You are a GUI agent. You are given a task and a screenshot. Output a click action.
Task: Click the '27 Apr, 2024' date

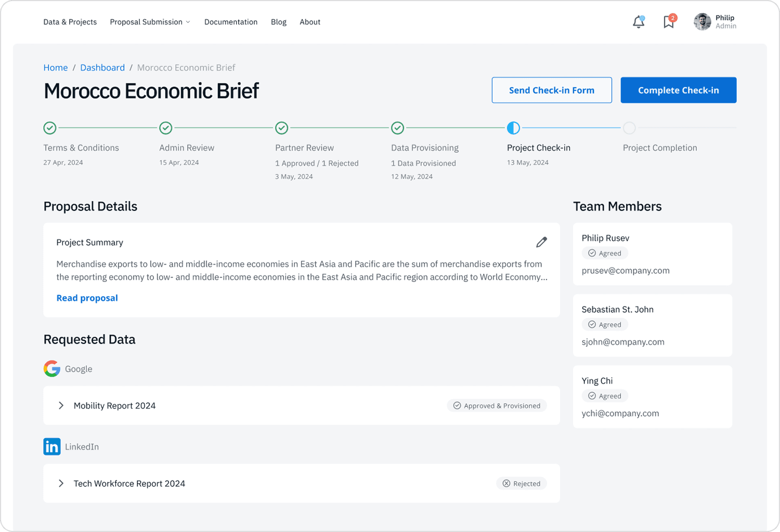(x=63, y=163)
